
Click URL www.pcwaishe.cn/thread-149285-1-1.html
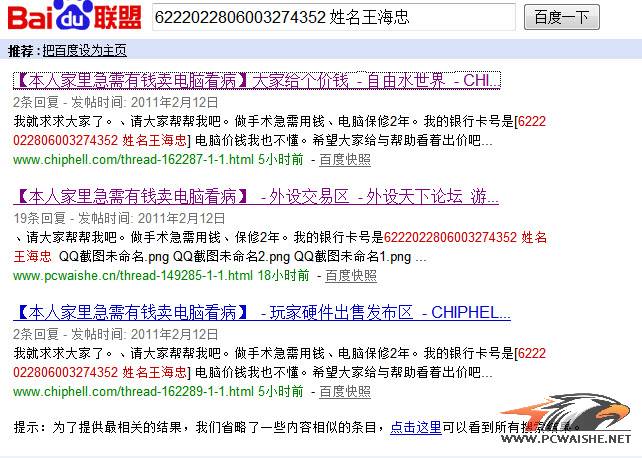pyautogui.click(x=133, y=275)
